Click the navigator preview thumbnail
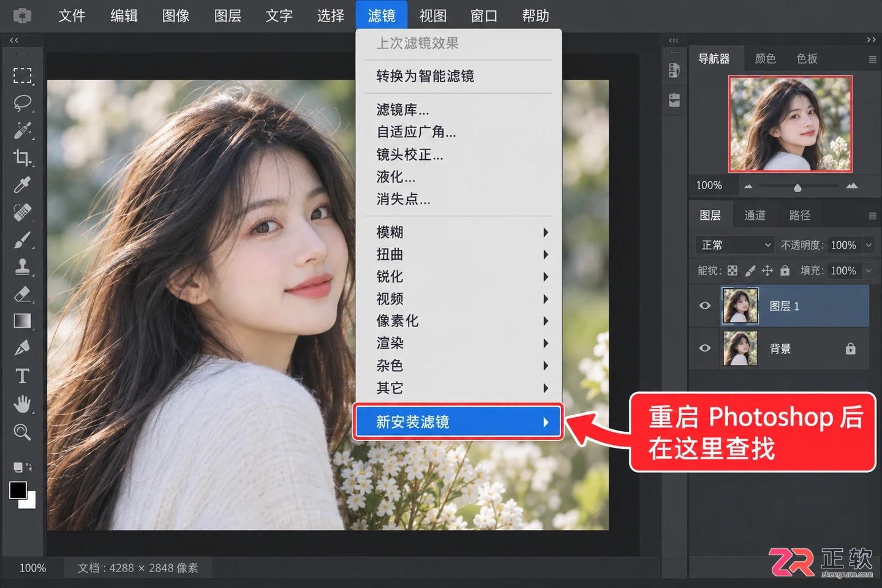Screen dimensions: 882x588 click(x=790, y=124)
